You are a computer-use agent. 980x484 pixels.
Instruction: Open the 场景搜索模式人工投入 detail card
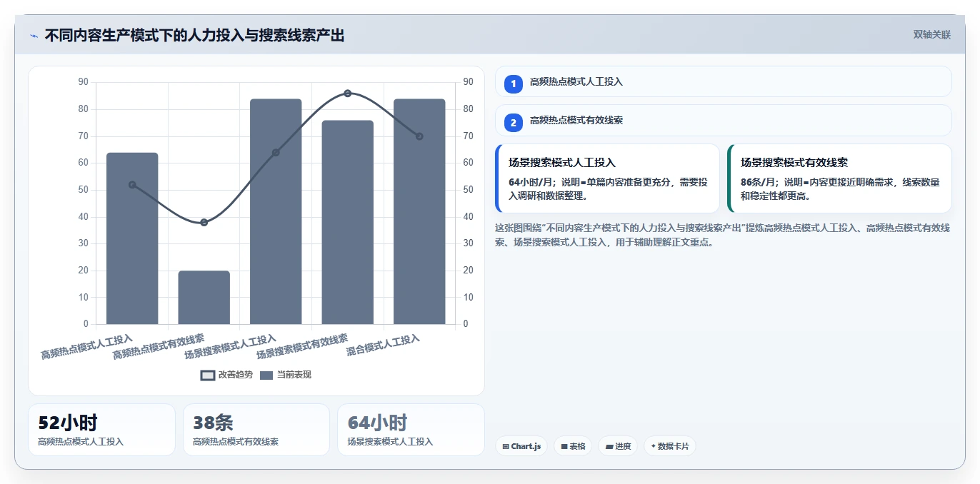(x=607, y=178)
